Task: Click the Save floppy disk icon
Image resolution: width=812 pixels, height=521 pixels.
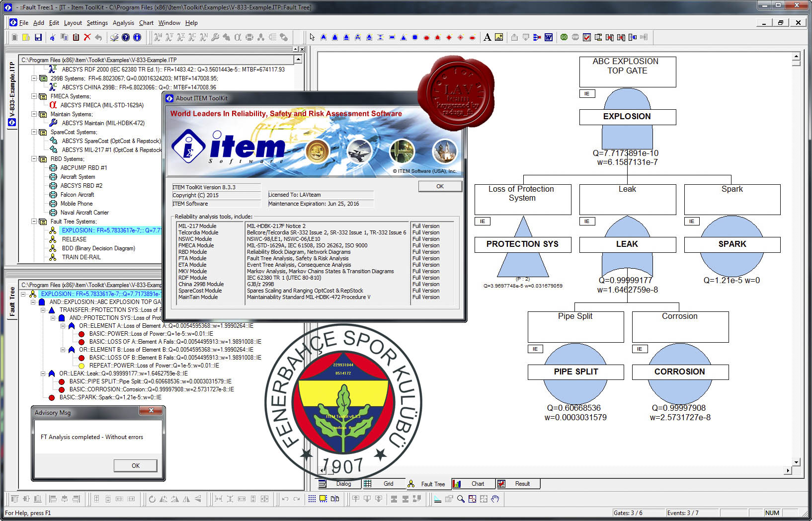Action: pyautogui.click(x=38, y=37)
